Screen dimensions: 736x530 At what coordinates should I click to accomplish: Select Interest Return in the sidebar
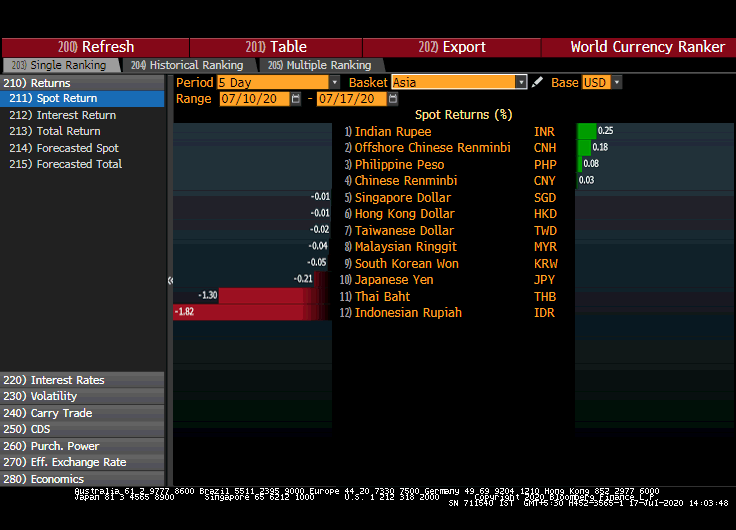[76, 115]
